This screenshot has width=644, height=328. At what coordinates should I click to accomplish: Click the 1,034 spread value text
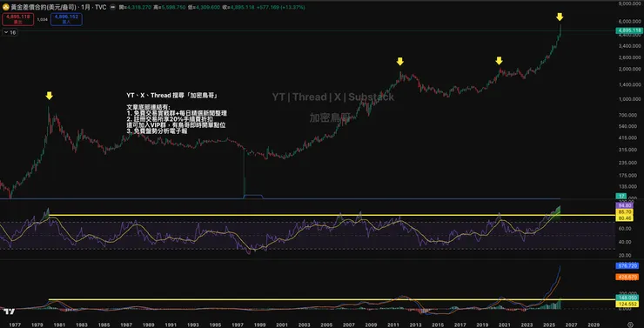click(42, 19)
